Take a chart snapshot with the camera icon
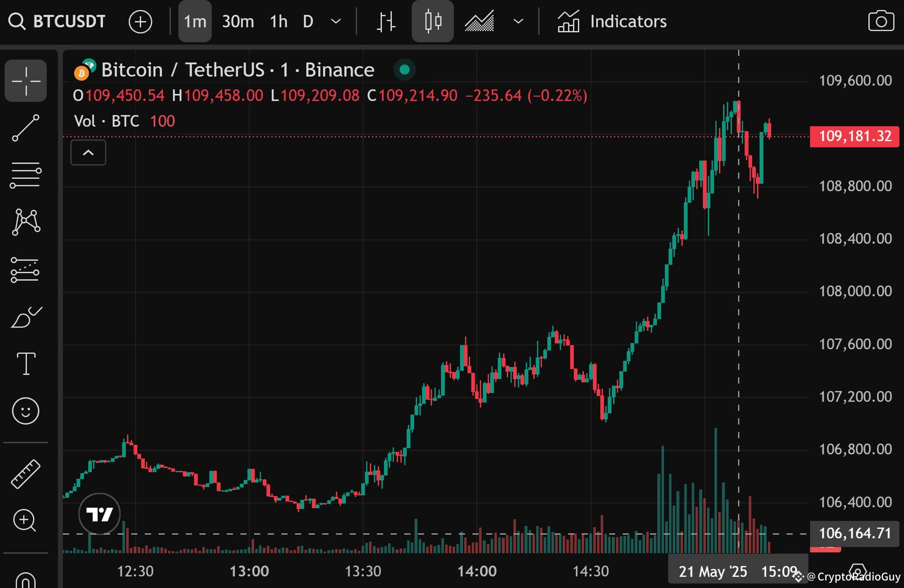 [x=881, y=21]
